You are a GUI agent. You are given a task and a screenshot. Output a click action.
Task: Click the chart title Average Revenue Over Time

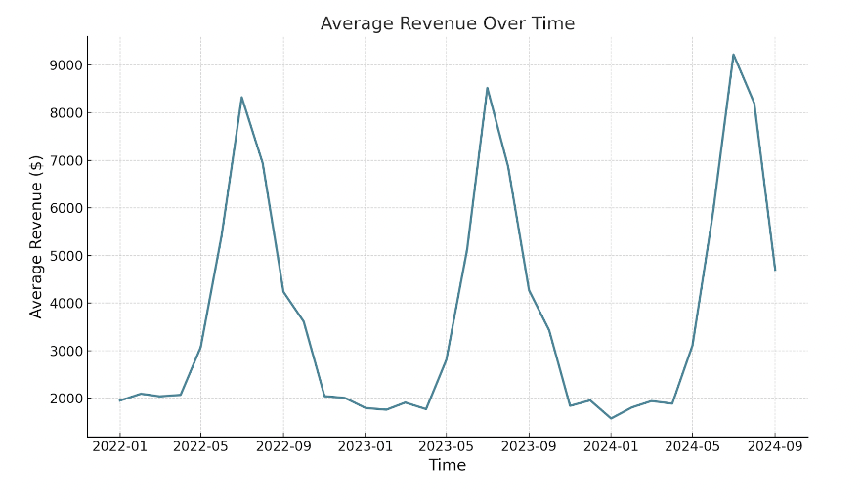pyautogui.click(x=447, y=23)
